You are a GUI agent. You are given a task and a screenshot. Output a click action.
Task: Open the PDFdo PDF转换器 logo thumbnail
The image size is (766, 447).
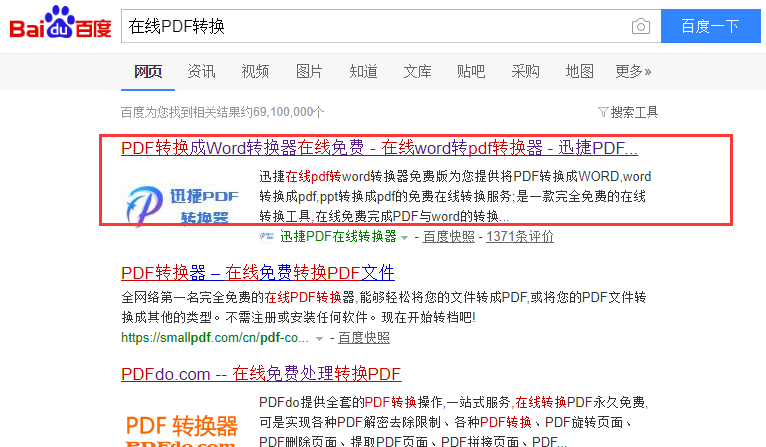[182, 429]
